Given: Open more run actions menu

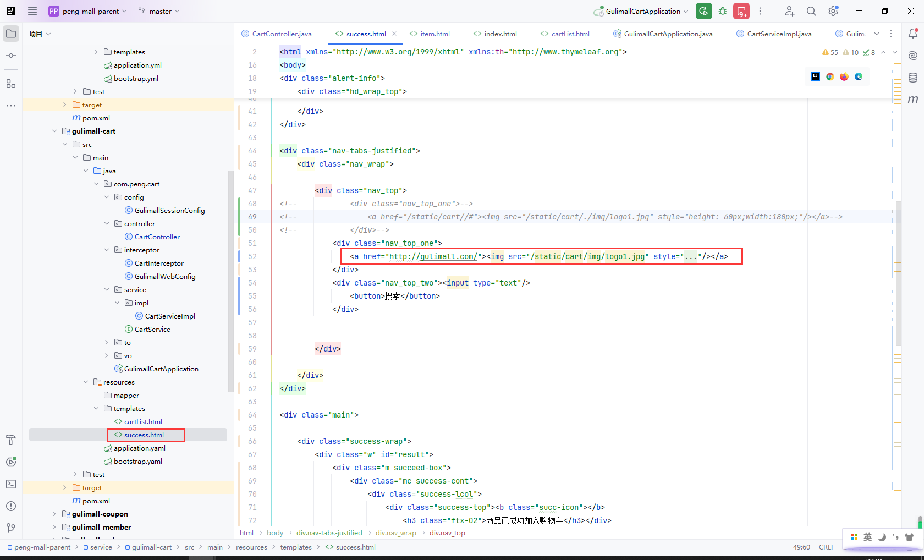Looking at the screenshot, I should point(760,11).
